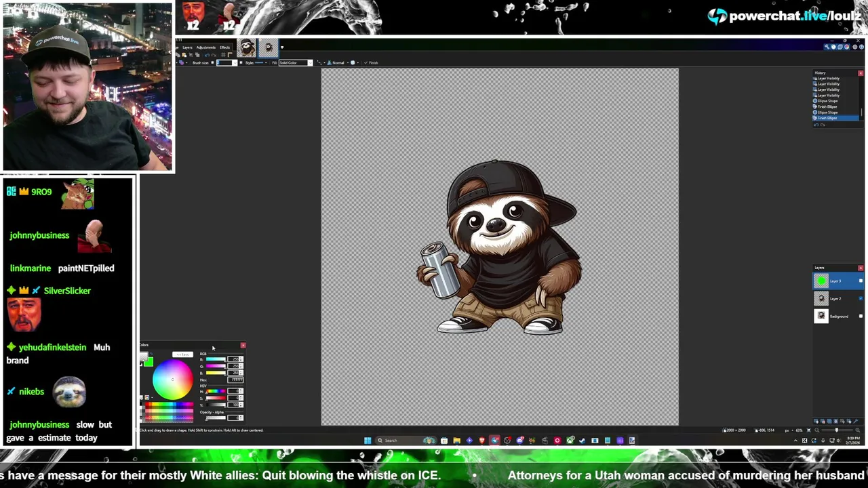Click the add new layer icon

pos(816,422)
